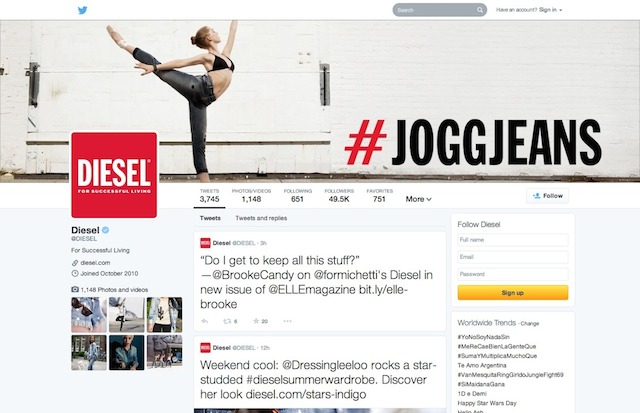Favorite the BrookeCandy tweet via star icon
The width and height of the screenshot is (640, 413).
[256, 321]
